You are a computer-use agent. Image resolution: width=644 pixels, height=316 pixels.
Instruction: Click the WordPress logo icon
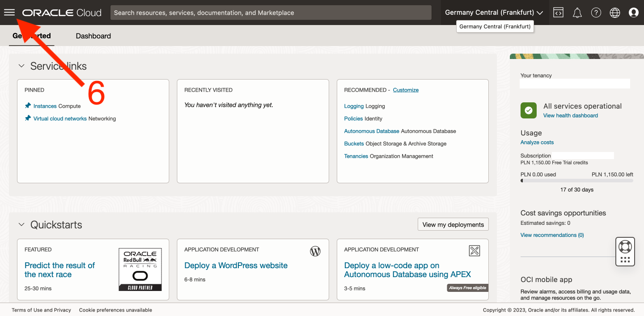coord(315,251)
